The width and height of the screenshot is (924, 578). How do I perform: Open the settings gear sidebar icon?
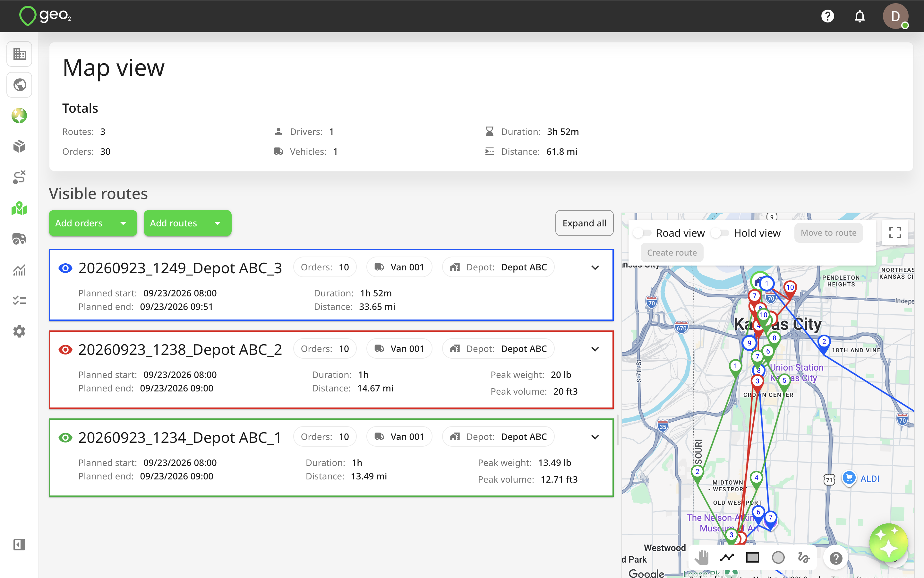point(20,331)
